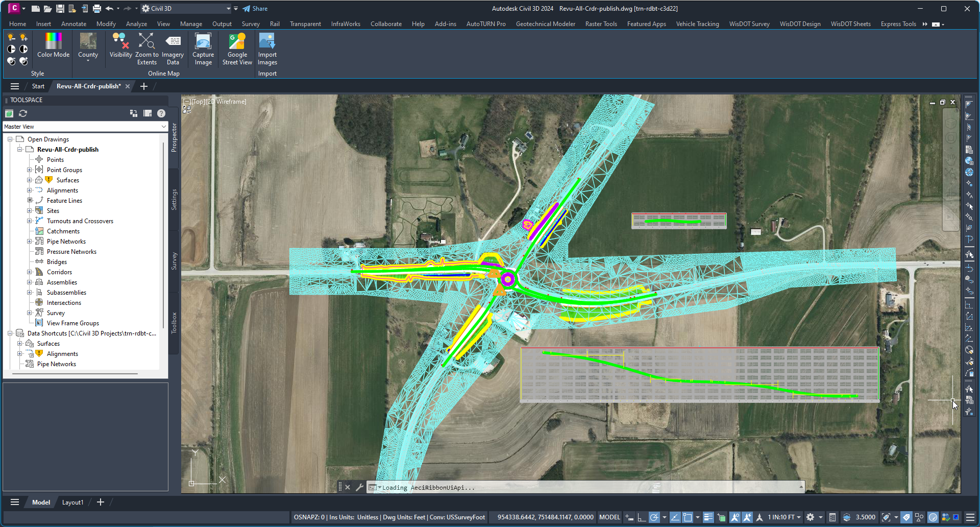Toggle transparency status bar icon

(x=721, y=517)
